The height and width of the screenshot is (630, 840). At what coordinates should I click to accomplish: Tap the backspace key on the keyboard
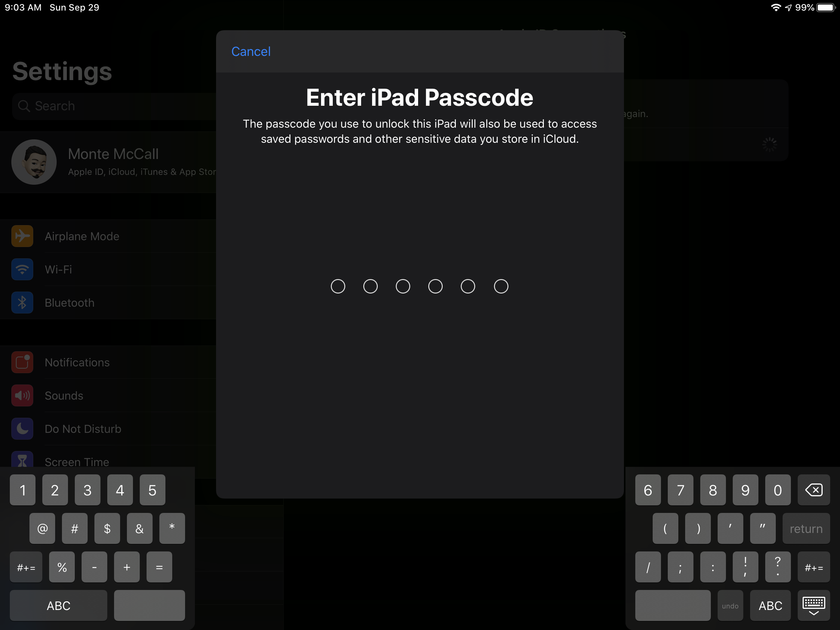coord(814,490)
